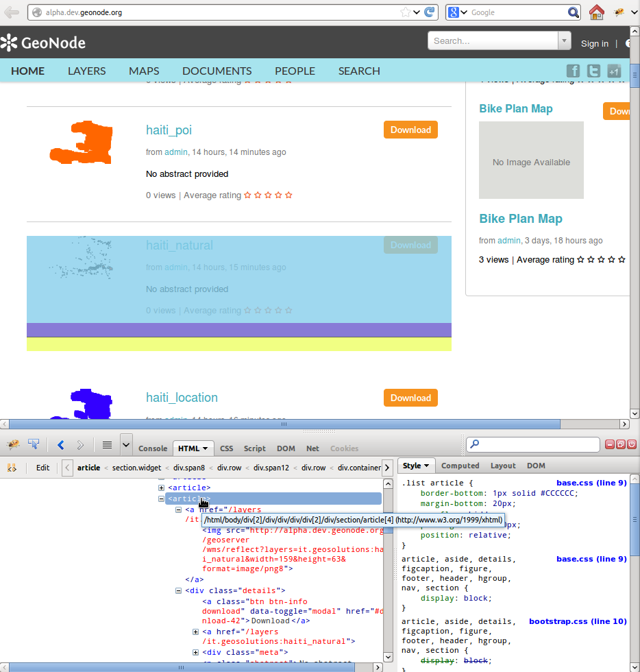Click the Firebug search magnifier icon
This screenshot has height=672, width=640.
coord(474,444)
